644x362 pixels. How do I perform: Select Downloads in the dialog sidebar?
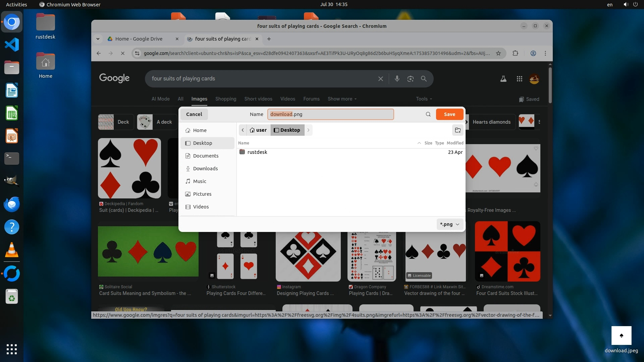click(x=205, y=169)
